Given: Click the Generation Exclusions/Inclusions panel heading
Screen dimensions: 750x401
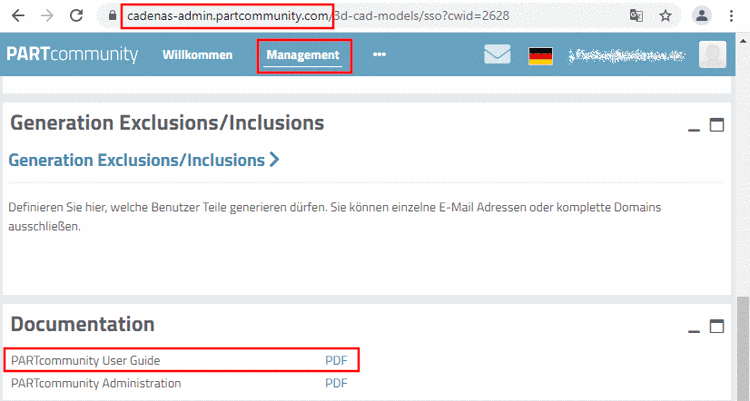Looking at the screenshot, I should pyautogui.click(x=167, y=123).
